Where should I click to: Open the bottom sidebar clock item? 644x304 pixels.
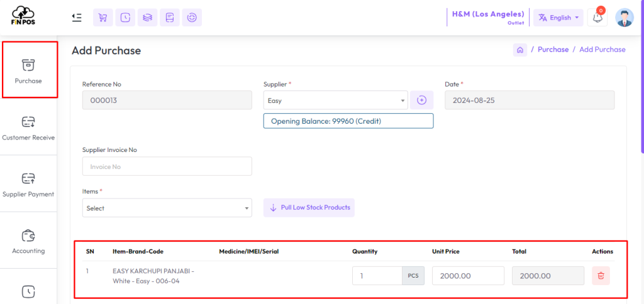pyautogui.click(x=28, y=291)
